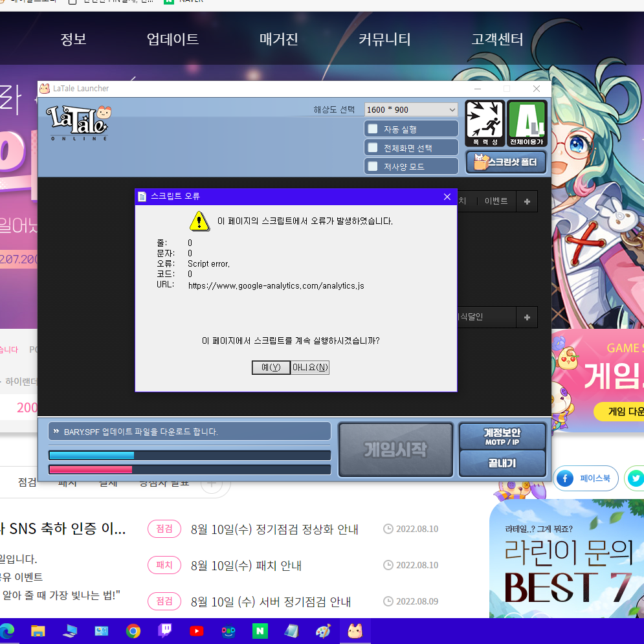Click the 점검 badge for 정기점검 정상화
644x644 pixels.
tap(164, 529)
